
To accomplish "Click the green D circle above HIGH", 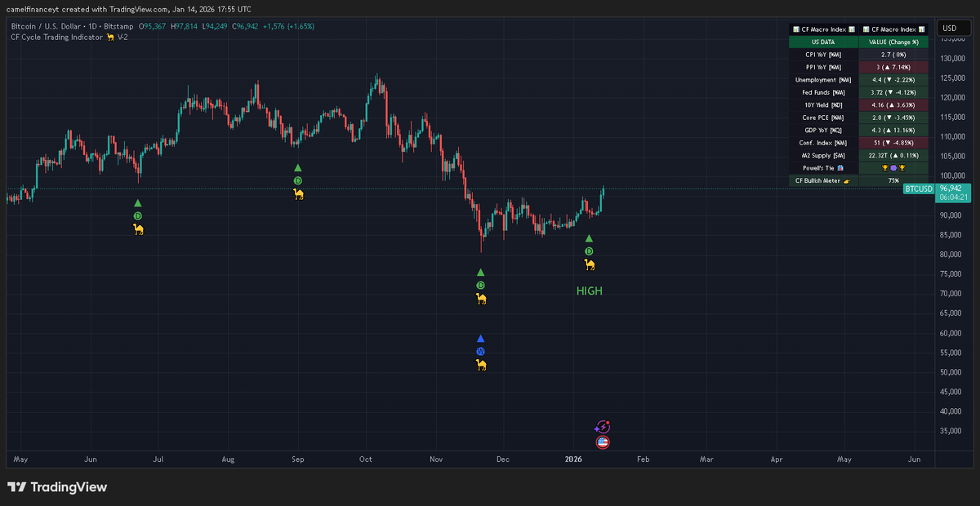I will (x=589, y=251).
